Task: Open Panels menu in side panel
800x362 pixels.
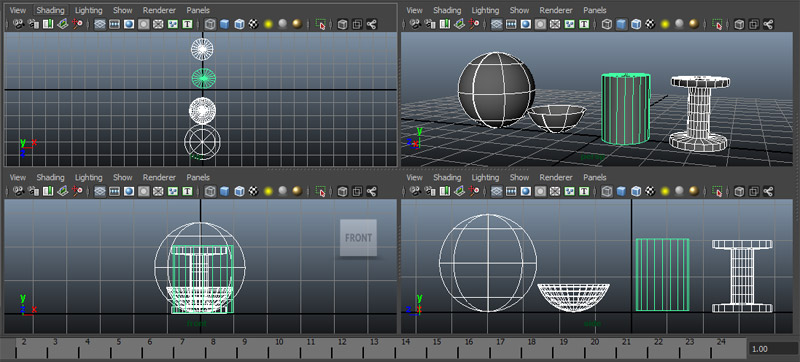Action: pyautogui.click(x=595, y=177)
